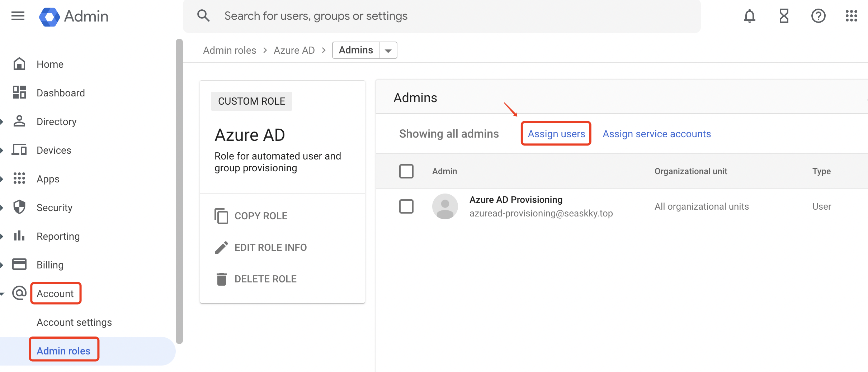Click Admin roles breadcrumb link
Viewport: 868px width, 372px height.
click(230, 50)
